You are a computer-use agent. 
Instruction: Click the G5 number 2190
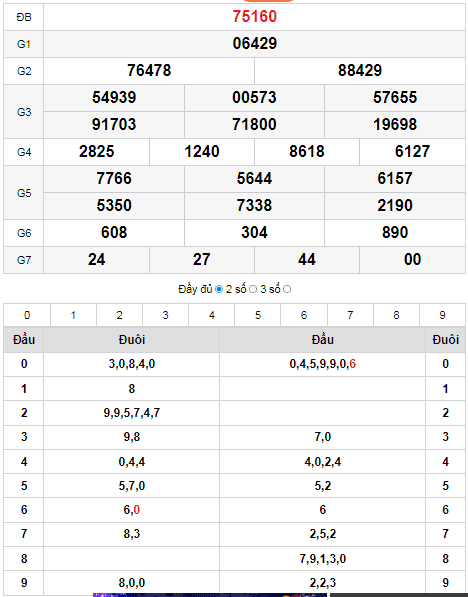[395, 206]
